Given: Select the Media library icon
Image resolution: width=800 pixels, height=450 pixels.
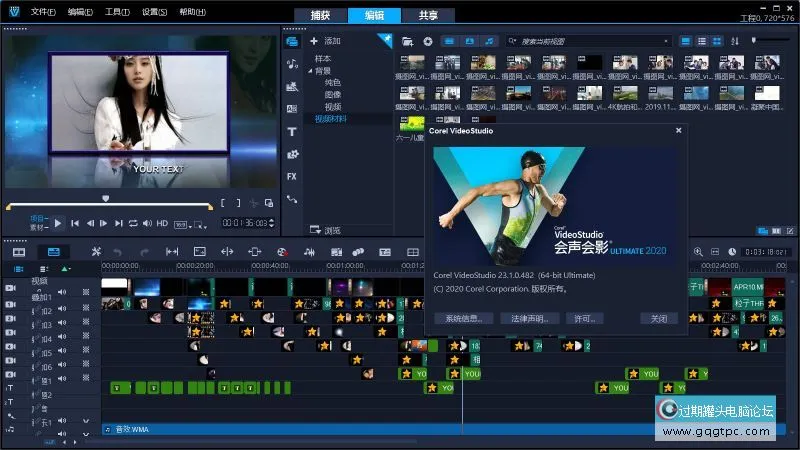Looking at the screenshot, I should click(x=292, y=41).
